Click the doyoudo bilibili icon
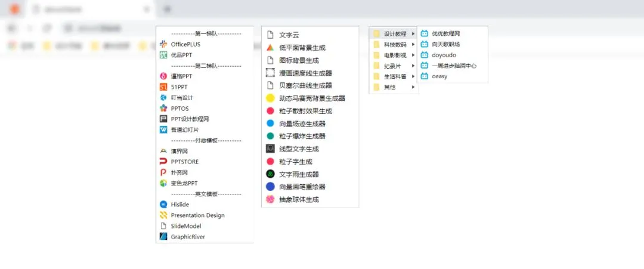Image resolution: width=644 pixels, height=269 pixels. [425, 55]
